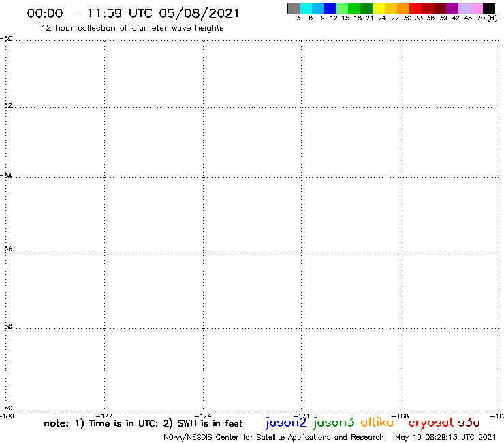Screen dimensions: 504x443
Task: Select the '18' scale value label
Action: tap(358, 18)
